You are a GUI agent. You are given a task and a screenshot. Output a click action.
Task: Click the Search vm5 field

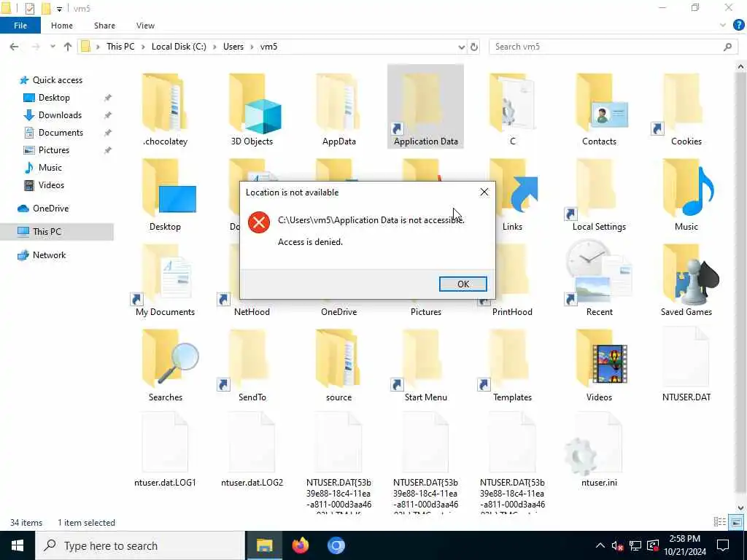614,47
